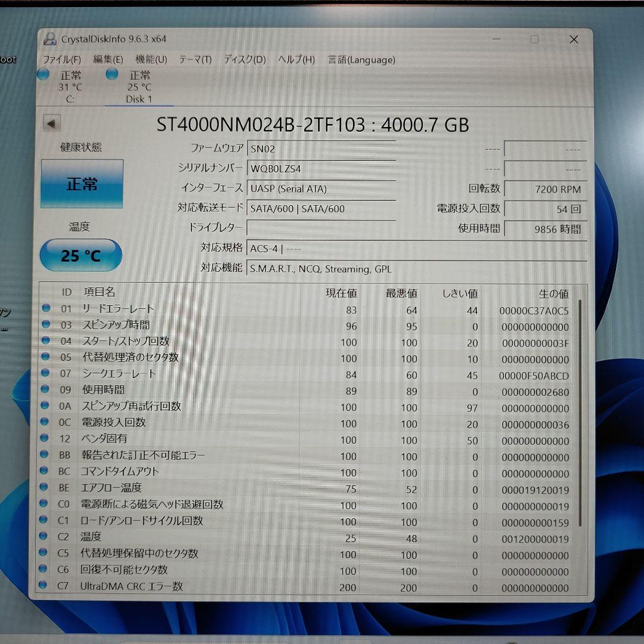Open the ディスク(D) menu
This screenshot has width=644, height=644.
tap(245, 60)
